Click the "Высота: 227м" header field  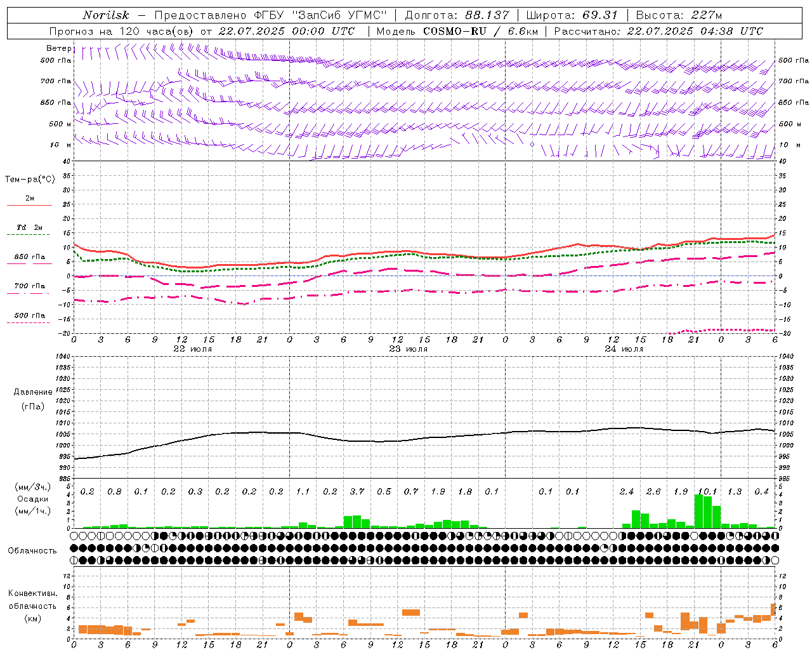[679, 15]
